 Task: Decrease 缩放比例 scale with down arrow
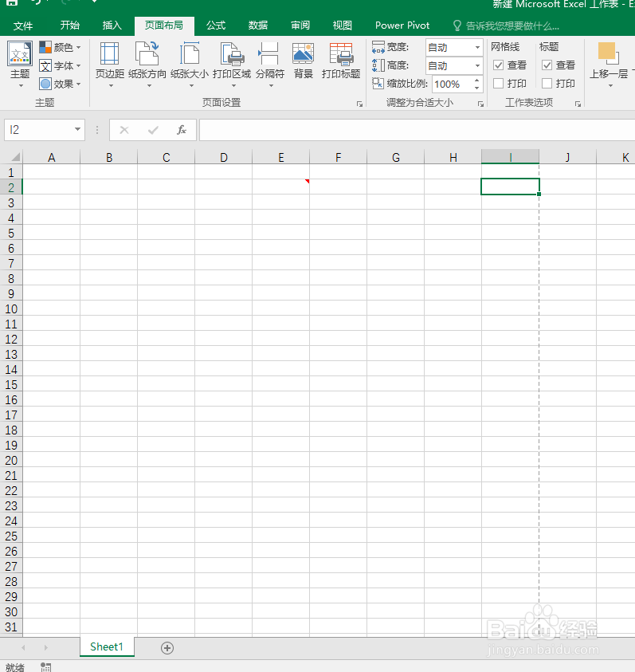tap(477, 88)
